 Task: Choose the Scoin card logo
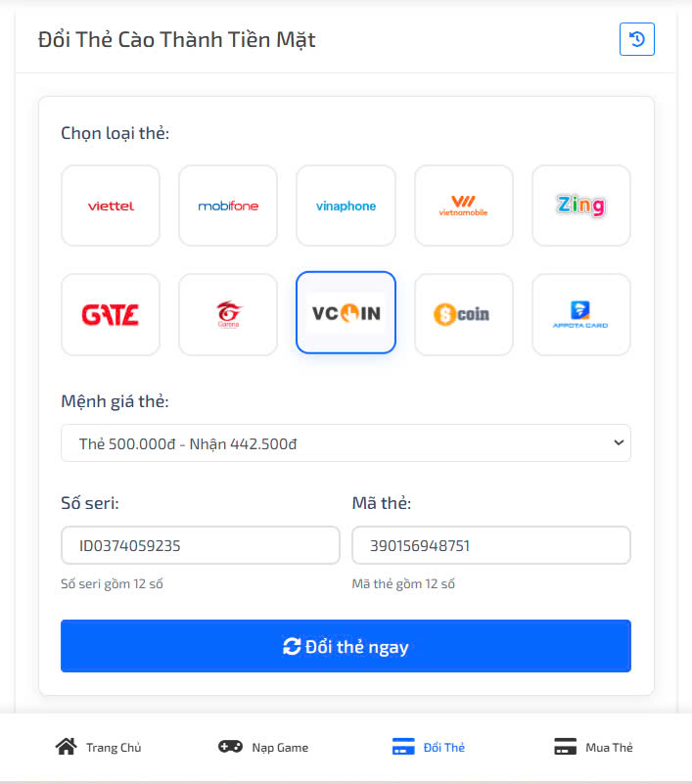(x=463, y=314)
